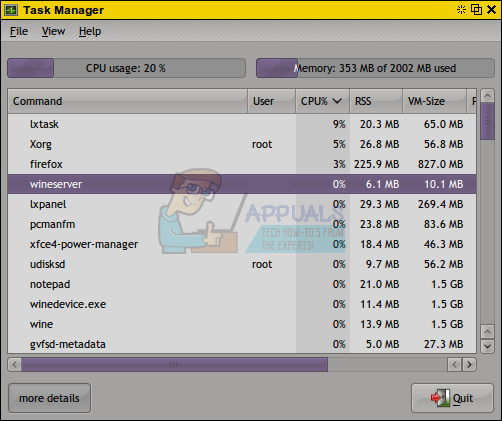
Task: Click the horizontal scrollbar rightmost arrow
Action: [469, 365]
